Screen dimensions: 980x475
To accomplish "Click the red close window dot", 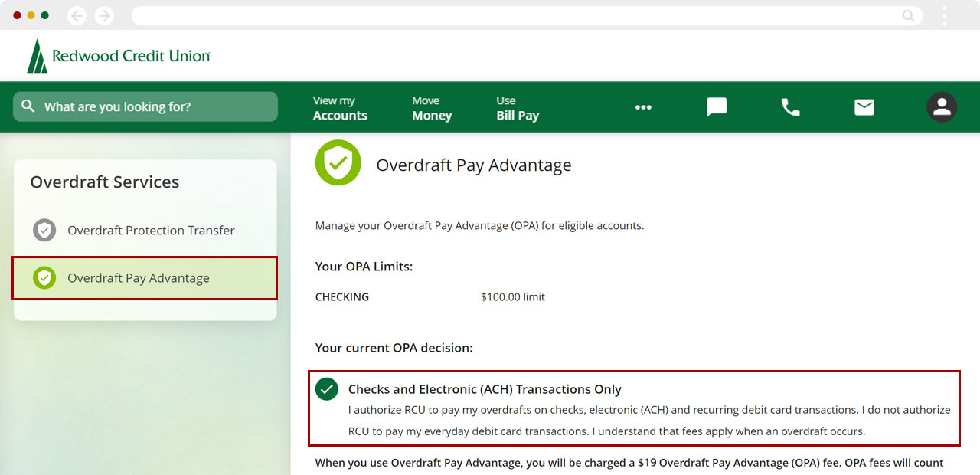I will tap(17, 15).
